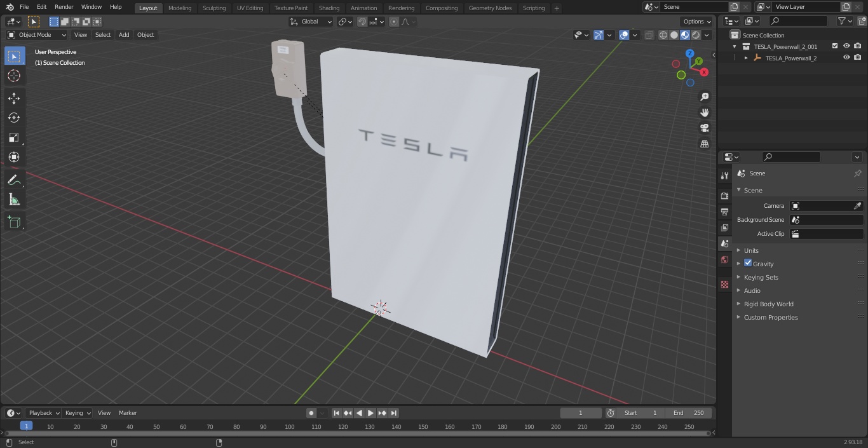Activate the Select Box tool

pos(14,56)
